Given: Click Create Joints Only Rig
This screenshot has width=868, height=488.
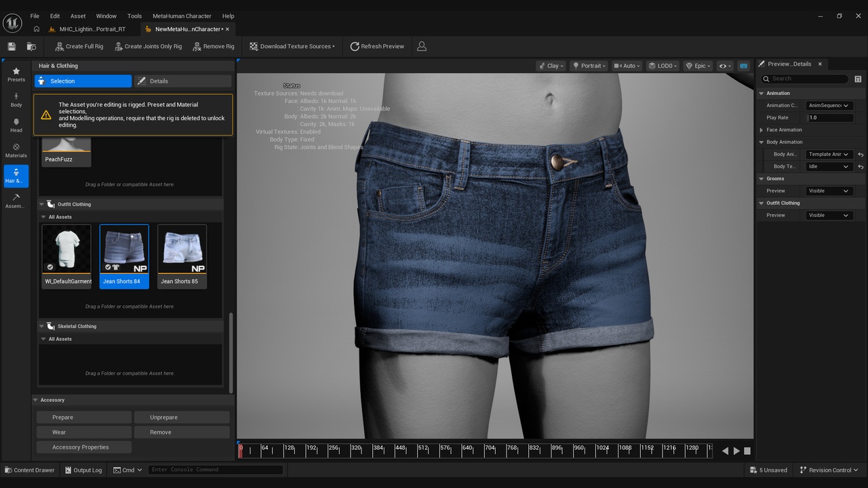Looking at the screenshot, I should pyautogui.click(x=148, y=46).
